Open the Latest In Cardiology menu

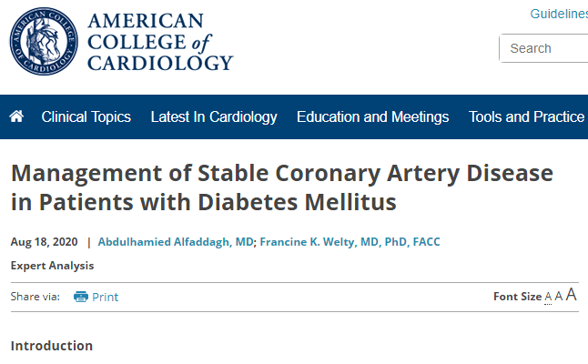214,117
